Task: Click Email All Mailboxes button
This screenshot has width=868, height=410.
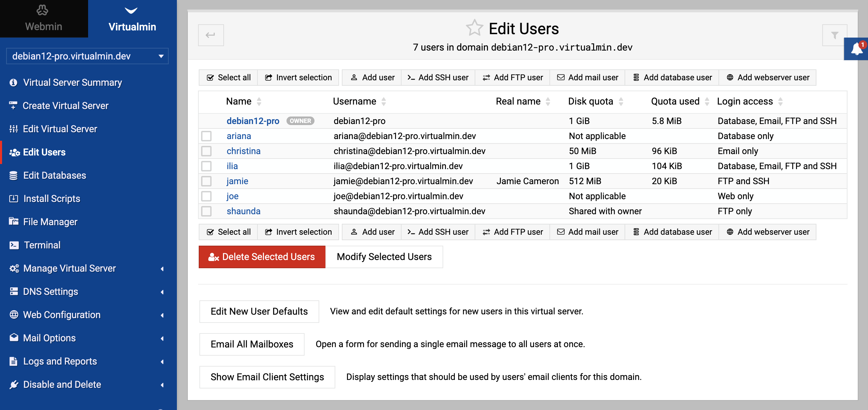Action: click(x=252, y=344)
